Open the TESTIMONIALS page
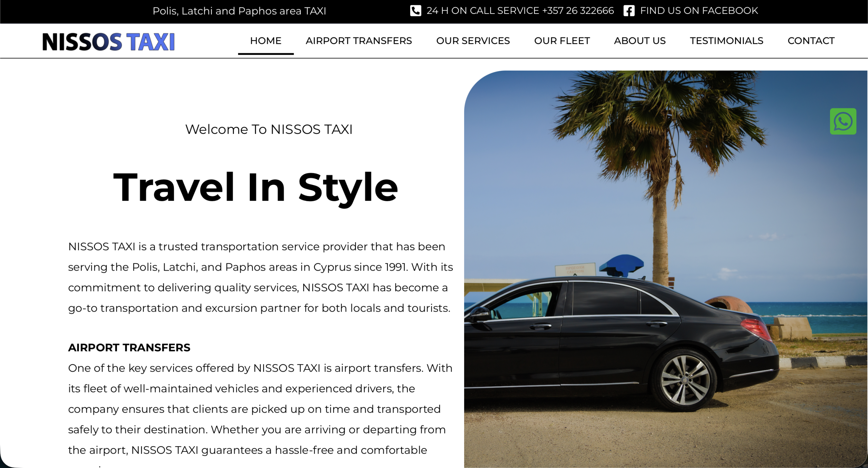 (x=726, y=41)
